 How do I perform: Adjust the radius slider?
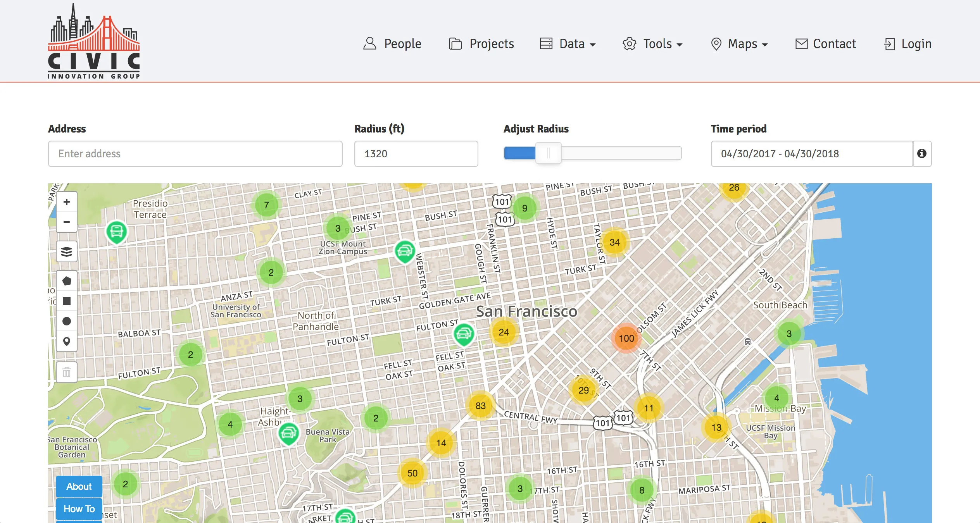click(548, 153)
